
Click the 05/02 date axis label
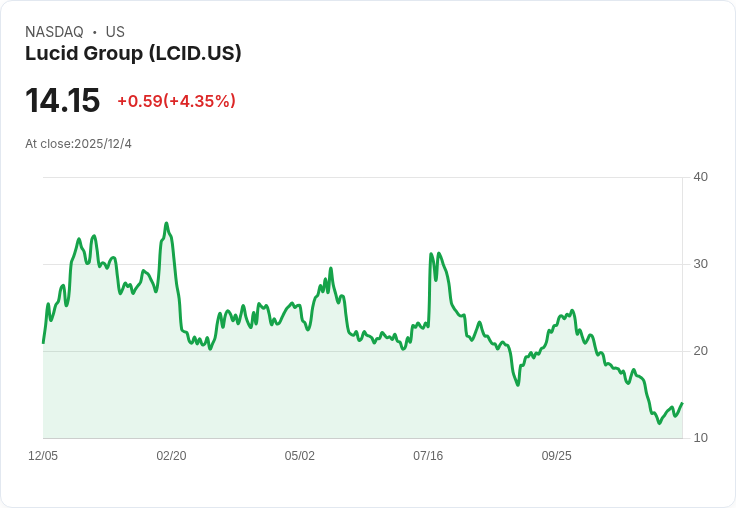(x=299, y=456)
